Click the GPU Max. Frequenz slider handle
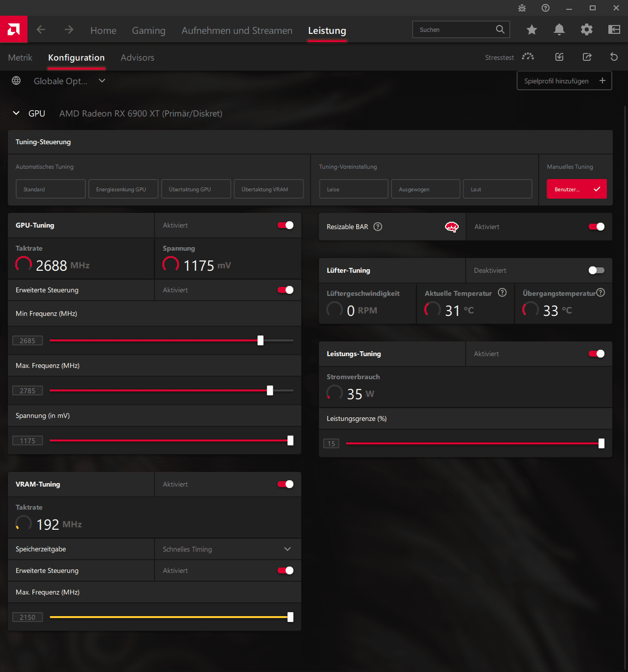The height and width of the screenshot is (672, 628). [x=270, y=390]
